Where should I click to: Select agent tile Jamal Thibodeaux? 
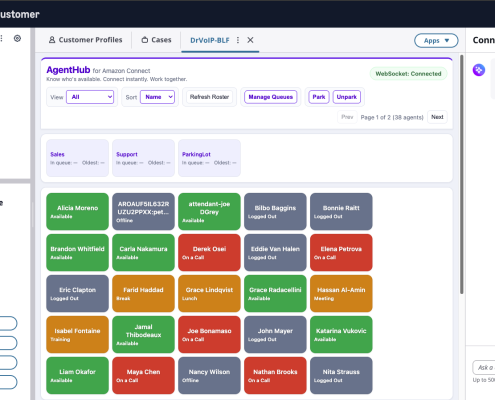point(143,335)
